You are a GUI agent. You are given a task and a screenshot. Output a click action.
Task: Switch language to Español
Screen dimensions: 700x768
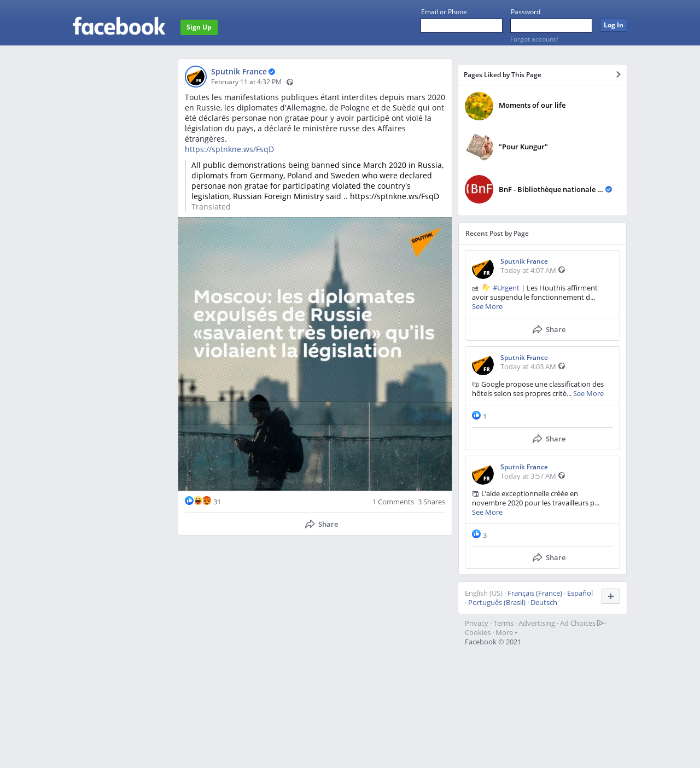[580, 593]
